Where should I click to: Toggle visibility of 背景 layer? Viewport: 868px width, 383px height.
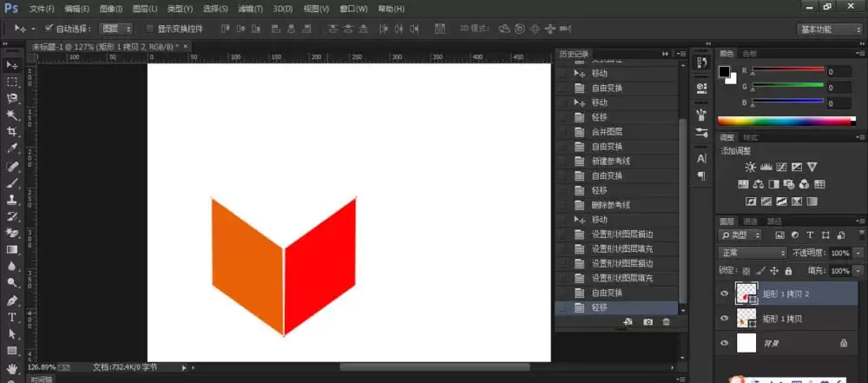pos(724,343)
